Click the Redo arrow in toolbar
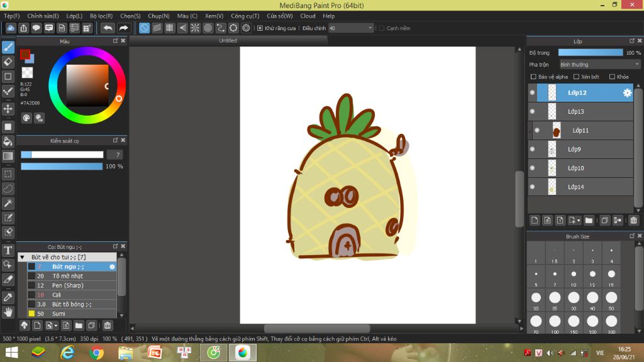Image resolution: width=644 pixels, height=362 pixels. tap(123, 28)
